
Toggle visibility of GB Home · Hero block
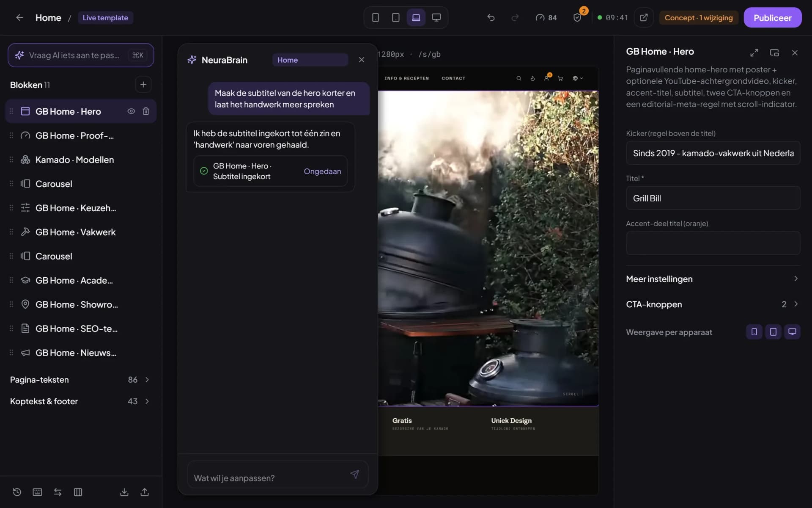131,111
